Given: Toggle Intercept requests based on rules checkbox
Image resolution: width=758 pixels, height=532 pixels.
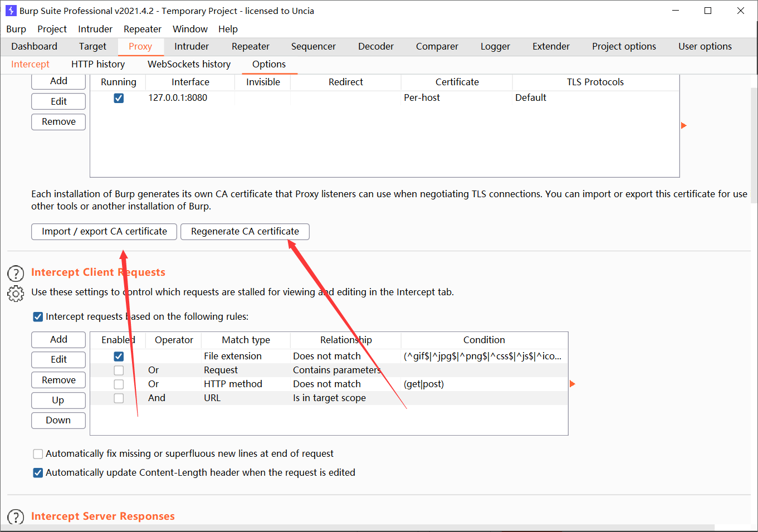Looking at the screenshot, I should click(x=38, y=317).
